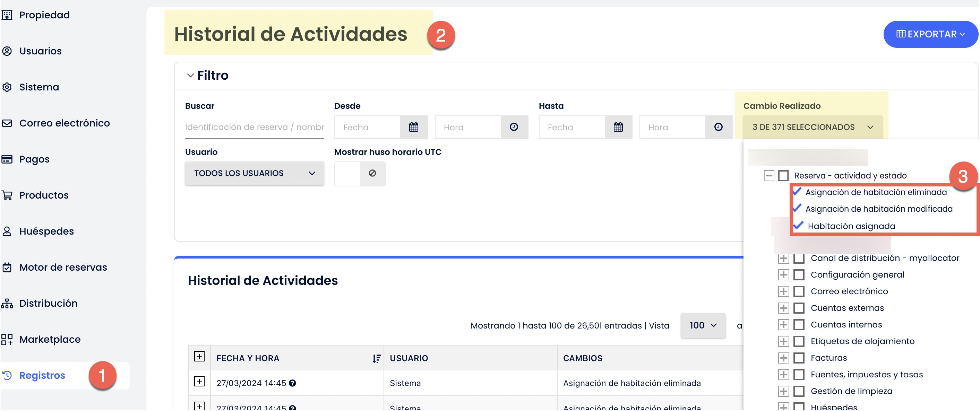Open the 100 entries view dropdown

pyautogui.click(x=703, y=325)
